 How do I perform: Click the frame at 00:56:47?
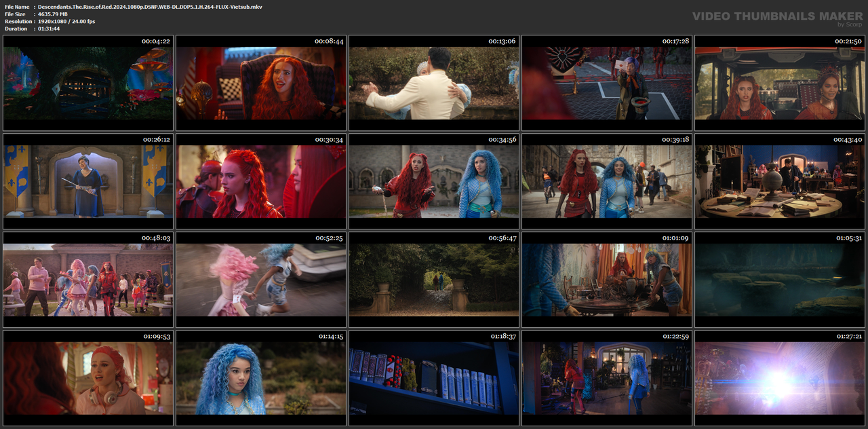point(434,280)
